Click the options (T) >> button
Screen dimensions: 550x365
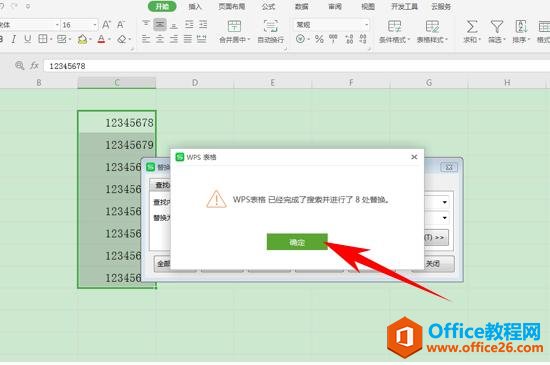pos(434,238)
